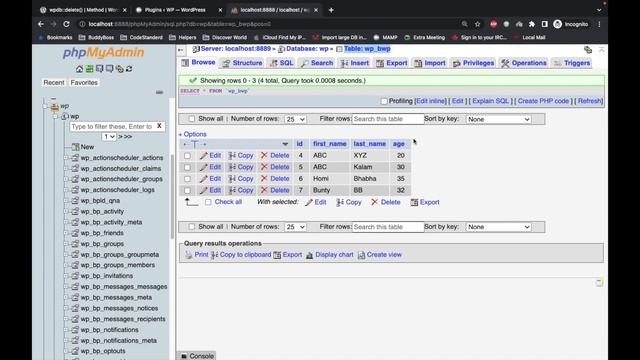Click the reload navigation panel icon
The image size is (640, 360).
click(129, 69)
